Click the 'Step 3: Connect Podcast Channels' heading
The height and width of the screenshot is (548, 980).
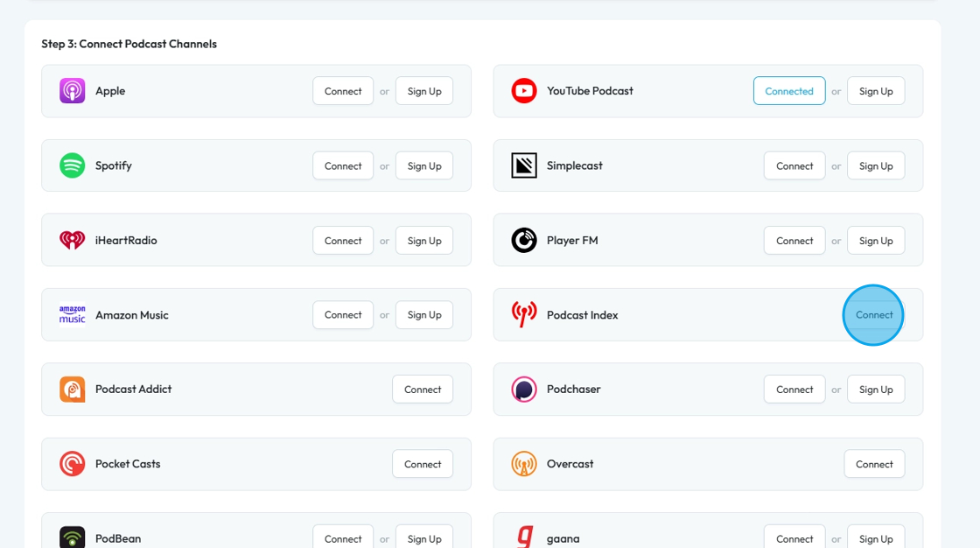(129, 44)
